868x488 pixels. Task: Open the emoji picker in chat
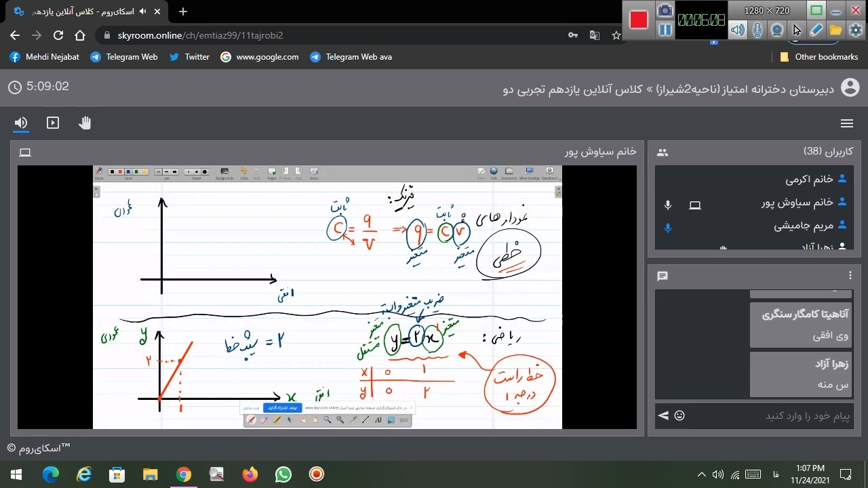coord(679,415)
